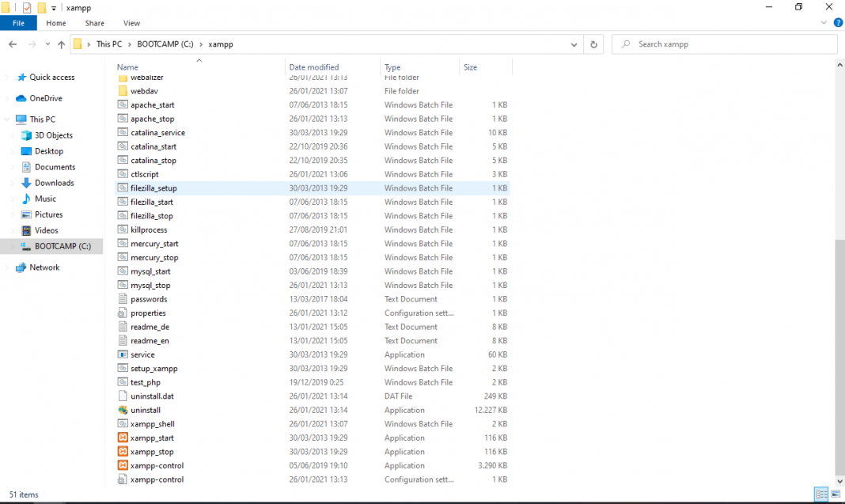
Task: Select the uninstall application icon
Action: (123, 410)
